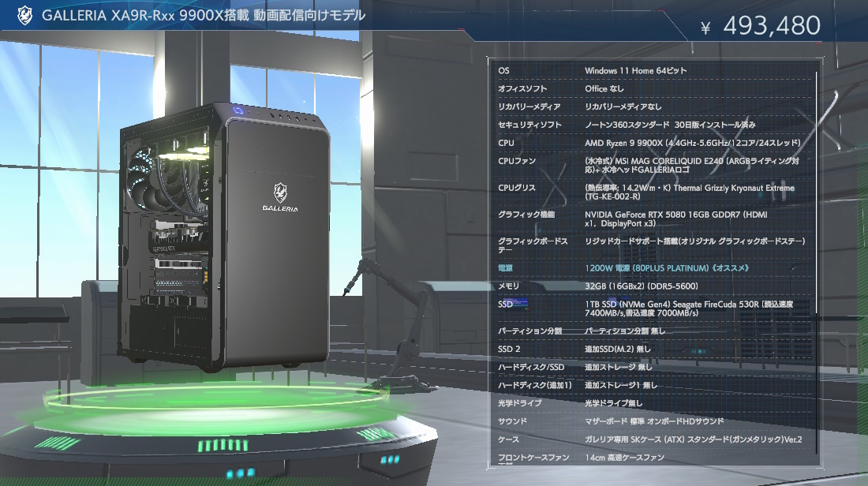Select the フロントケースファン label
This screenshot has height=486, width=868.
click(x=533, y=458)
